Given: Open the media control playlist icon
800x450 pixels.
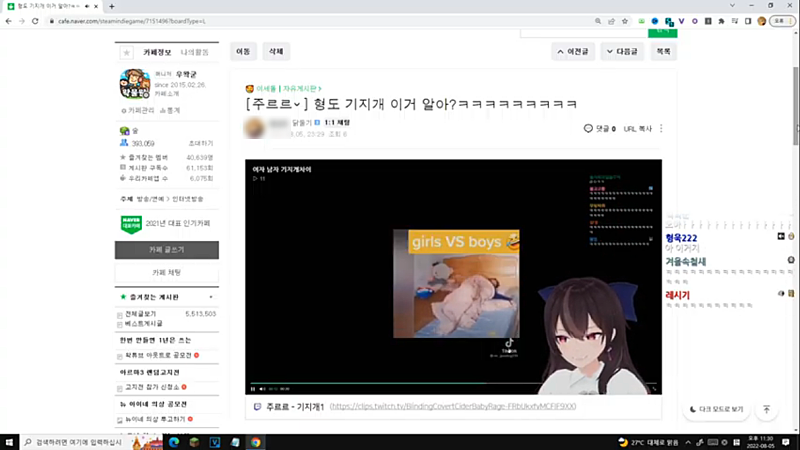Looking at the screenshot, I should (x=735, y=21).
